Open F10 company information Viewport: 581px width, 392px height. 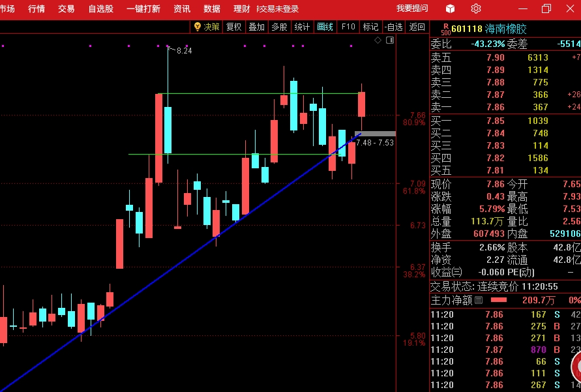(x=348, y=27)
